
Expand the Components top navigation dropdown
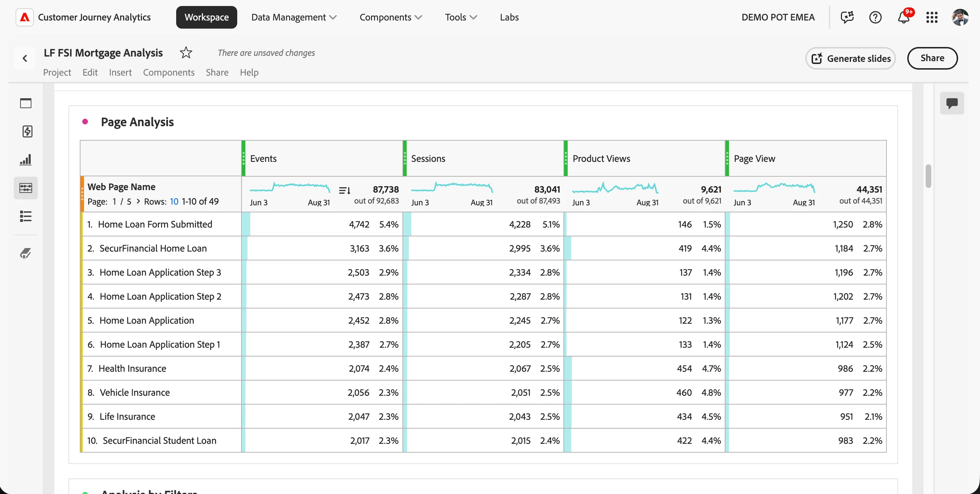(x=391, y=17)
